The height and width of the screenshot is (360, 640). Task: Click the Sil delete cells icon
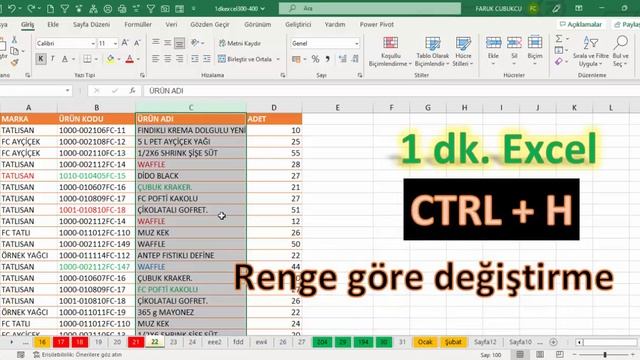tap(514, 42)
